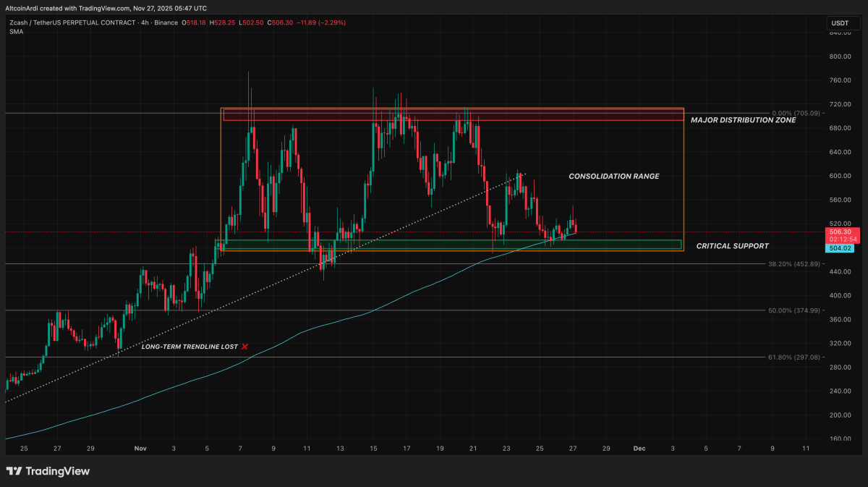868x487 pixels.
Task: Select the Zcash / TetherUS symbol title
Action: pos(71,23)
